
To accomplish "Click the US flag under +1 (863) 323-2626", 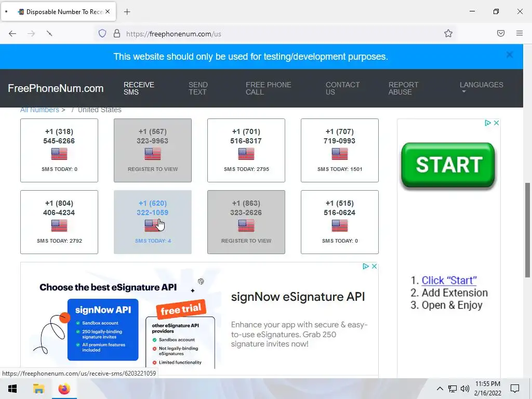I will point(246,225).
